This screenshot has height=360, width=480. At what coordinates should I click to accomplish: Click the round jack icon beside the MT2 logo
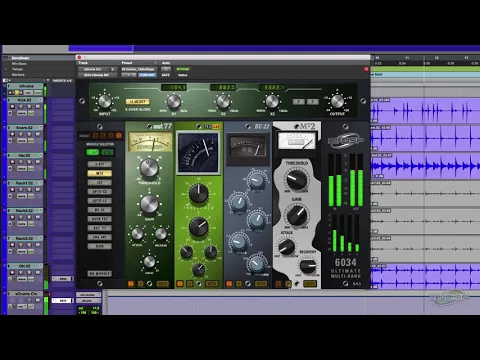click(x=296, y=126)
